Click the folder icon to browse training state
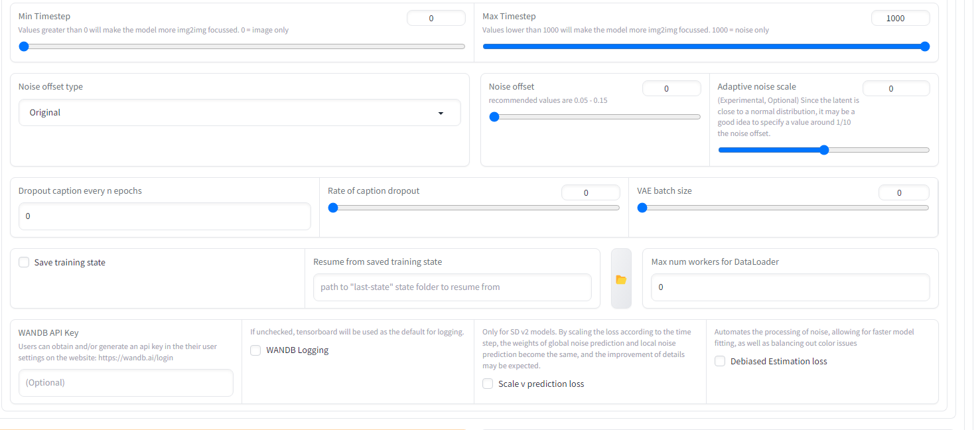 (x=621, y=279)
